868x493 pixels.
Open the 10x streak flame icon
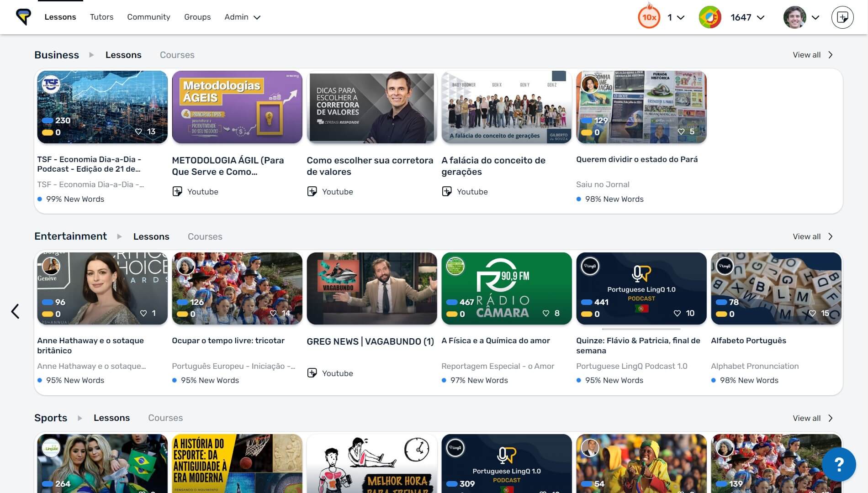click(x=649, y=17)
